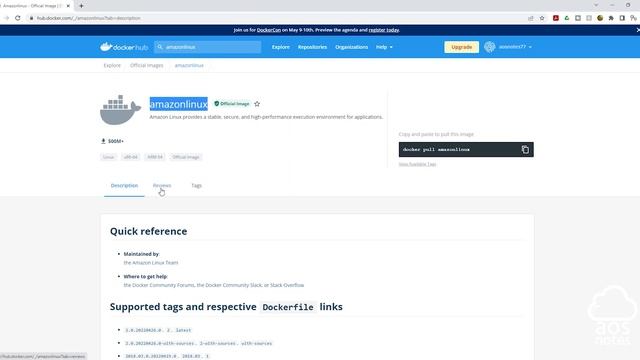640x360 pixels.
Task: Open the round yellow extension icon
Action: click(x=600, y=18)
